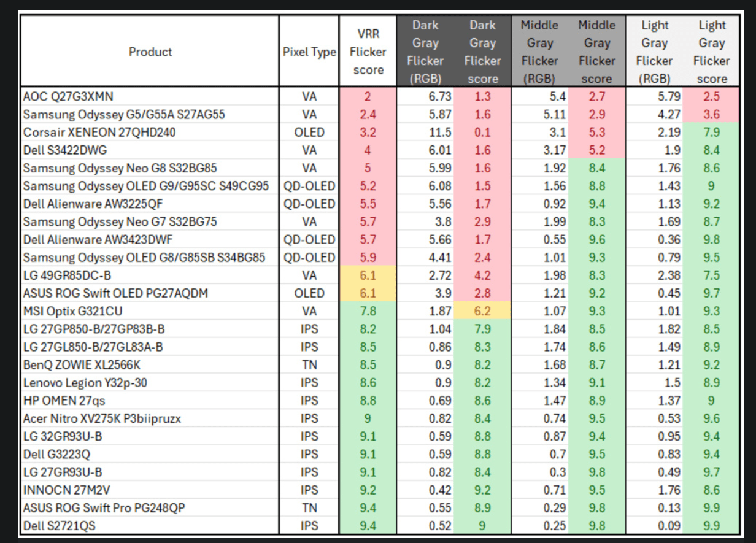
Task: Click 3.6 Light Gray score in Samsung G5 row
Action: [x=711, y=115]
